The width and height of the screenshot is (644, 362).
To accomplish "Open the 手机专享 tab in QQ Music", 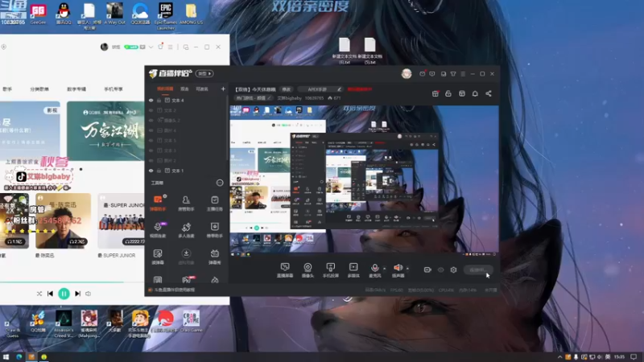I will click(113, 89).
